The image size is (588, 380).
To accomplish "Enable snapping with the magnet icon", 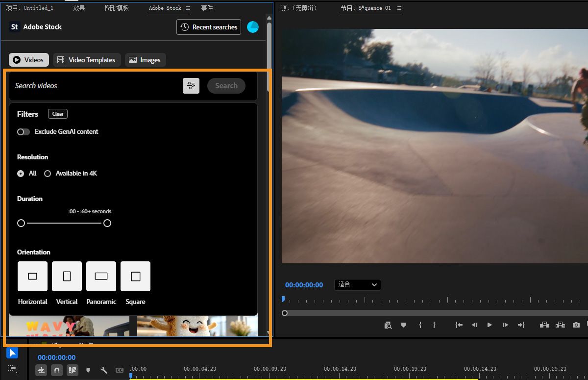I will click(x=57, y=370).
